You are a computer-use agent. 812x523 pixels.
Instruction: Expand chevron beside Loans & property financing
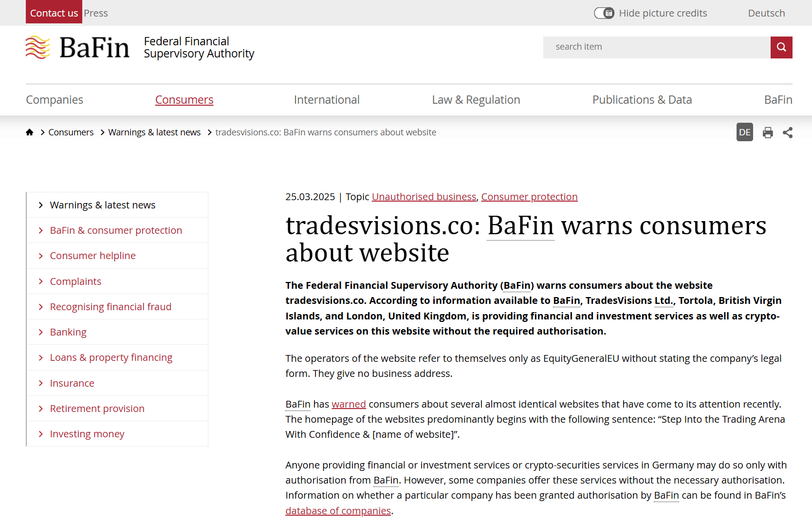point(41,357)
